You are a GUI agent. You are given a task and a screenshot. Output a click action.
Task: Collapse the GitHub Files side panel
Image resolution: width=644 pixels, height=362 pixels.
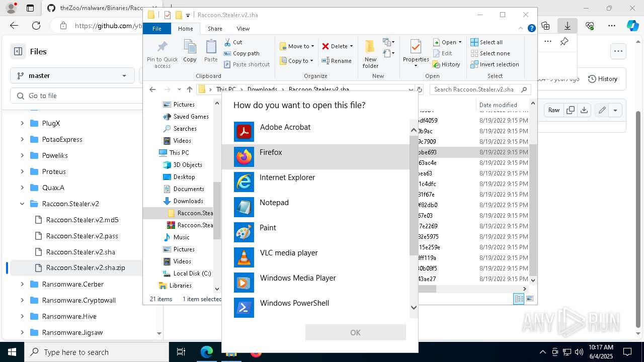coord(18,51)
